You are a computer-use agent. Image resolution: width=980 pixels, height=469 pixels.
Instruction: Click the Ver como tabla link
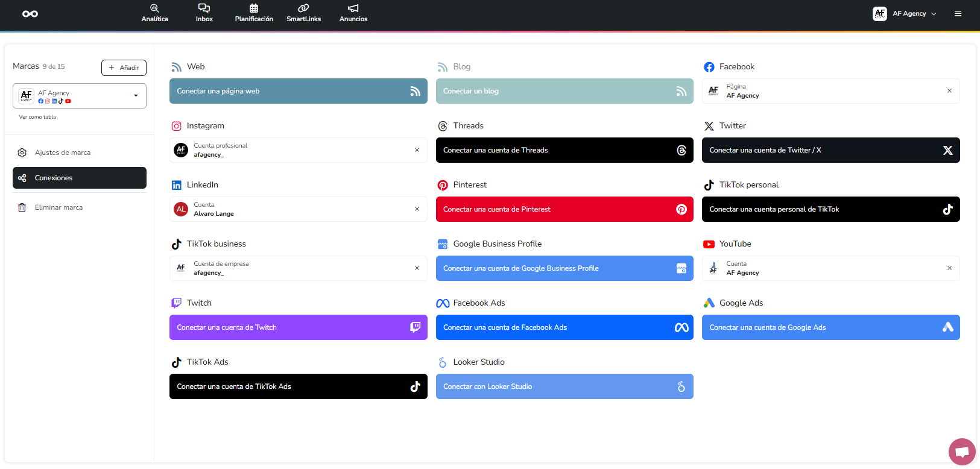click(37, 117)
